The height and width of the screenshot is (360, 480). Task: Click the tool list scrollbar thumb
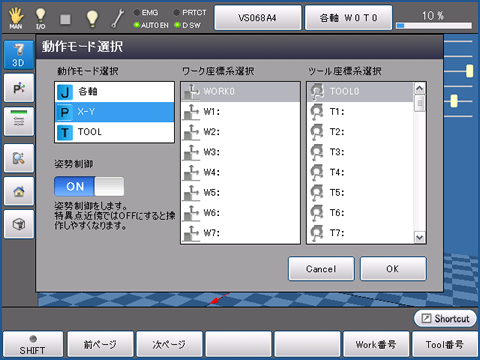point(420,103)
